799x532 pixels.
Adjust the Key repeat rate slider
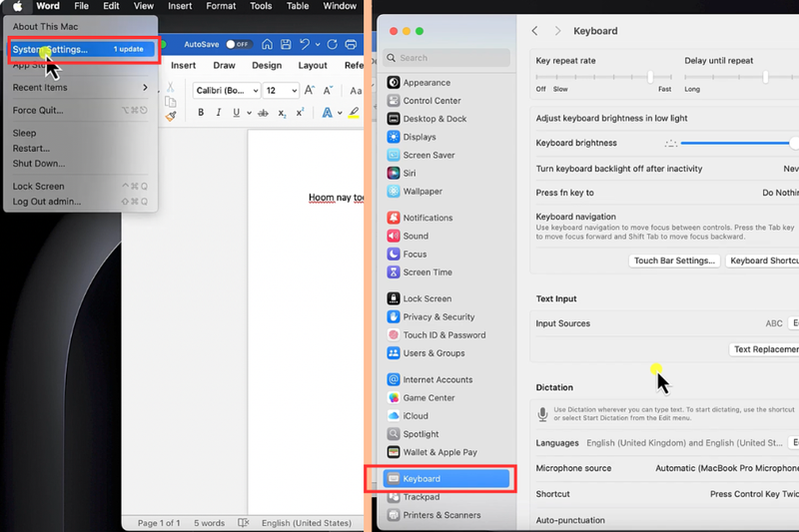click(x=650, y=77)
